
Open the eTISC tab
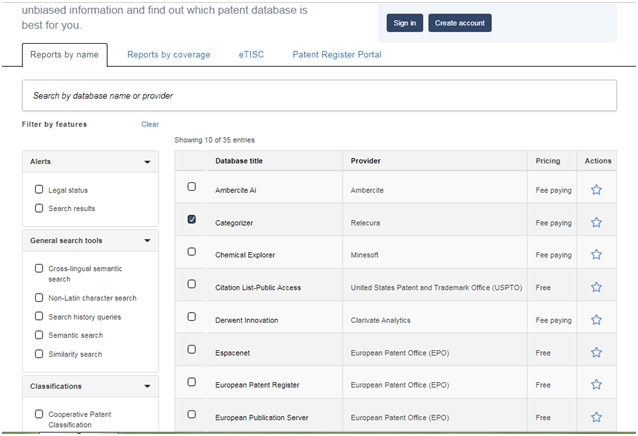click(x=251, y=54)
